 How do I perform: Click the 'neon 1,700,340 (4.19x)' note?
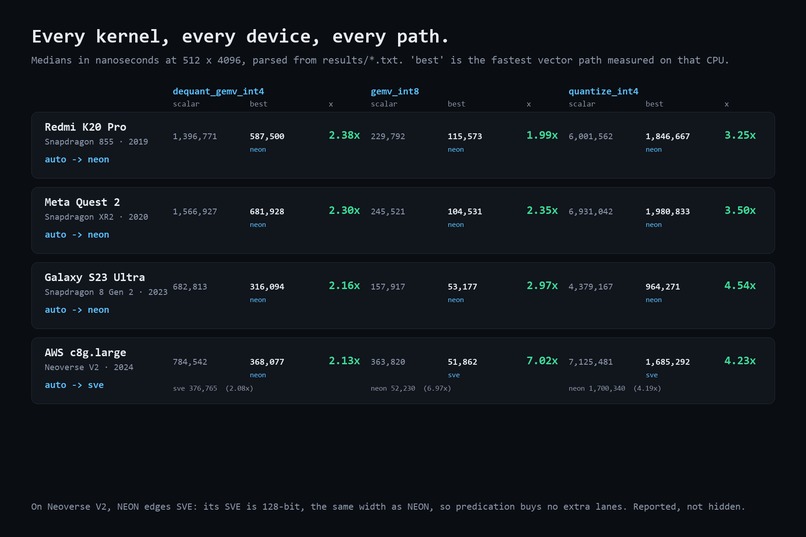pos(615,388)
